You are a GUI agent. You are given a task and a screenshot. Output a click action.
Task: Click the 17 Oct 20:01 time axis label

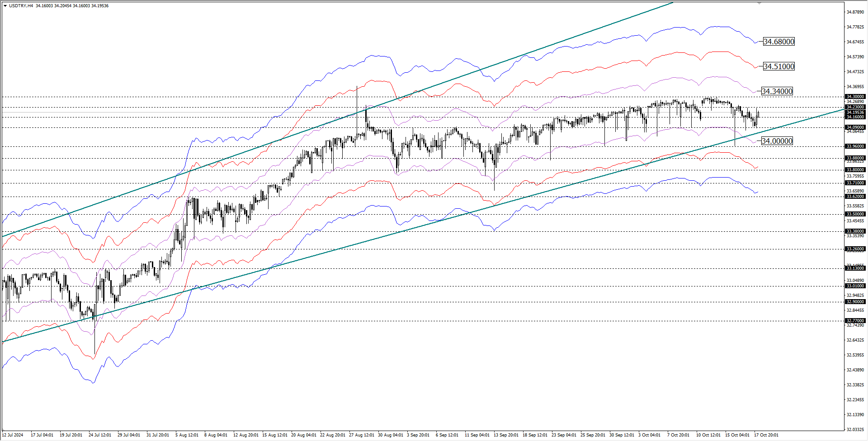766,435
